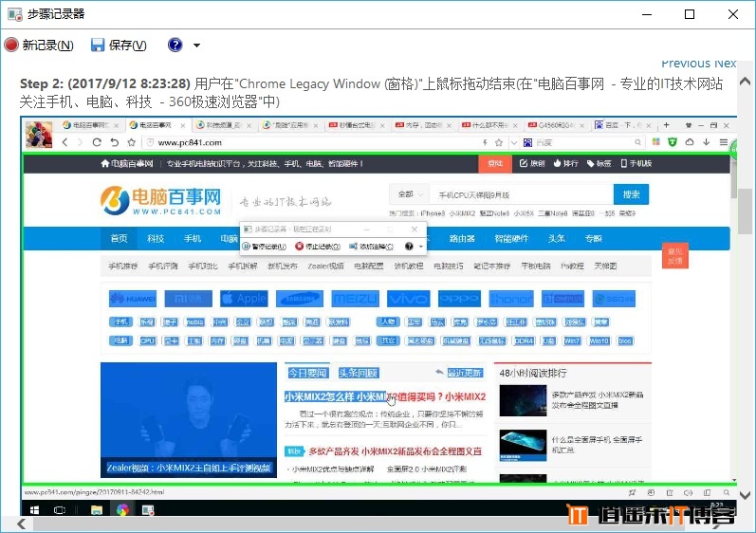Select the 科技 navigation tab
Screen dimensions: 756x533
(156, 239)
